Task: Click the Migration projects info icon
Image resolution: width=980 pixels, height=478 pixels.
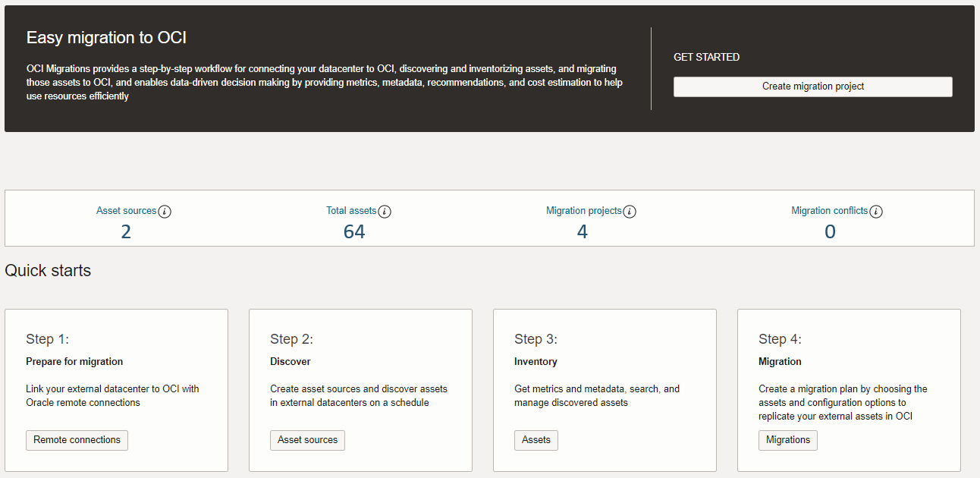Action: pos(630,211)
